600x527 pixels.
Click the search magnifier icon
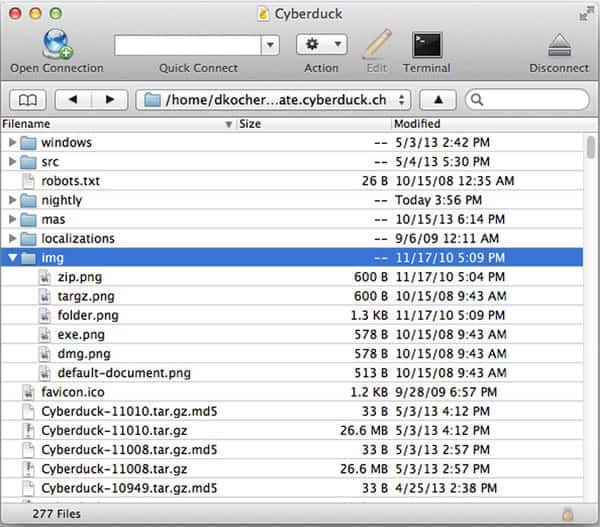(476, 100)
